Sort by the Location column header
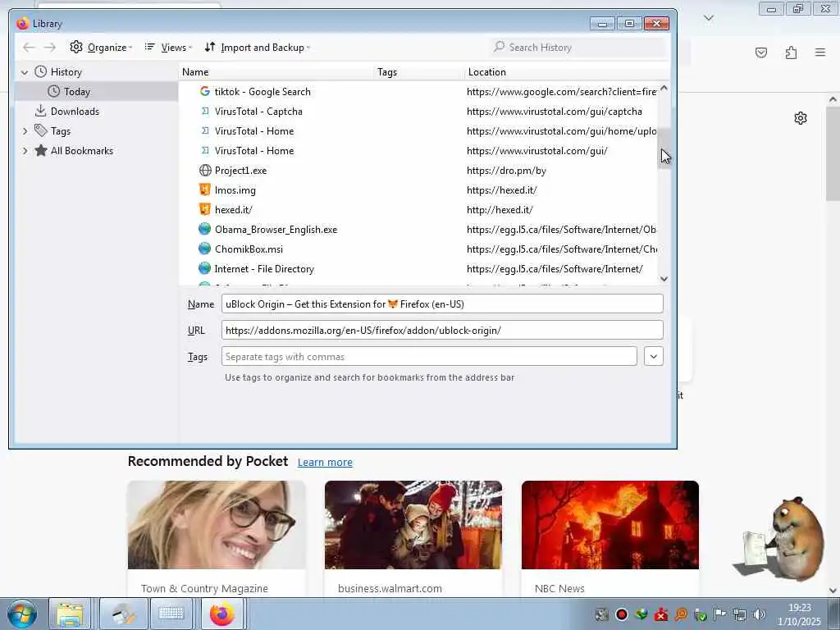Image resolution: width=840 pixels, height=630 pixels. [x=568, y=72]
